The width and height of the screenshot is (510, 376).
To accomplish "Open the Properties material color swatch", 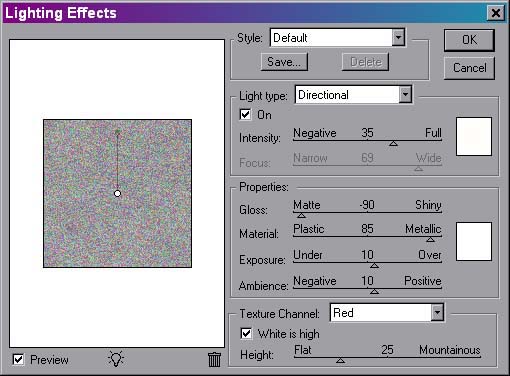I will (474, 241).
